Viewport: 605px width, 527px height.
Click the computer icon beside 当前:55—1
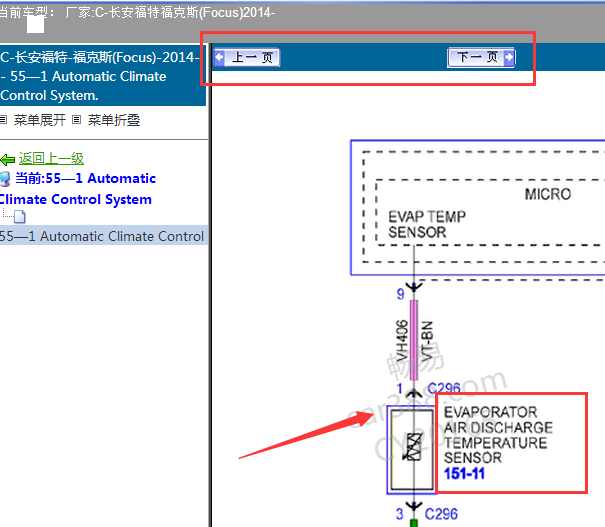(x=5, y=179)
